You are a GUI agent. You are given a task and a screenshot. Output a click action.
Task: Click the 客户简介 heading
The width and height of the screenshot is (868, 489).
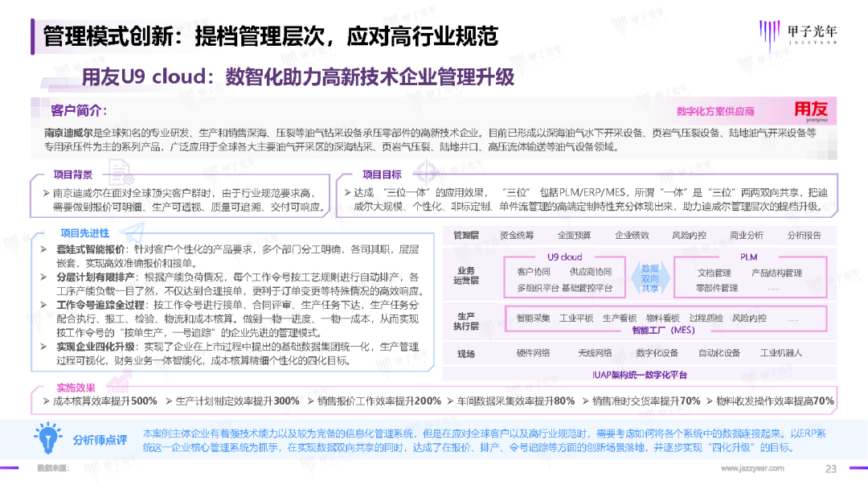pyautogui.click(x=79, y=111)
